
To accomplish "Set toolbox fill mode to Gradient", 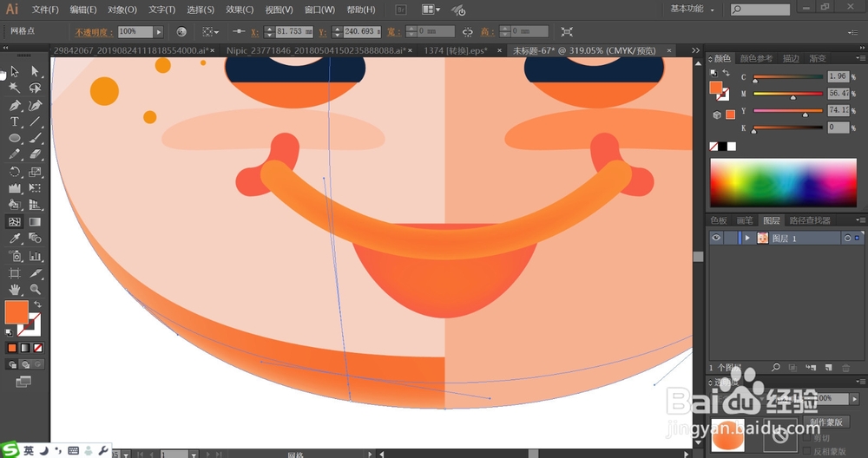I will tap(25, 348).
